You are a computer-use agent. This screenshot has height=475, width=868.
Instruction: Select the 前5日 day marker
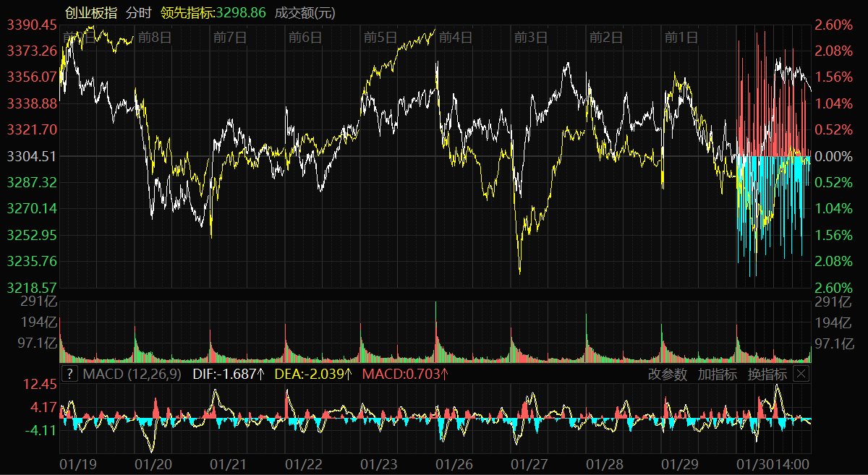point(380,38)
